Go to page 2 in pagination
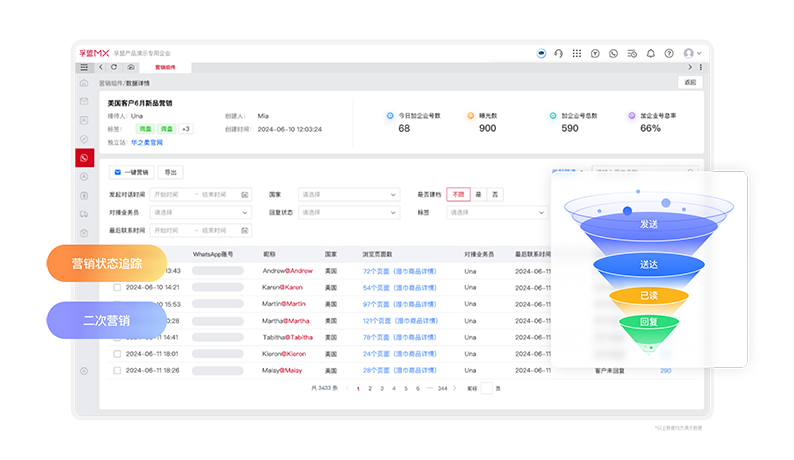Viewport: 794px width, 460px height. tap(369, 388)
